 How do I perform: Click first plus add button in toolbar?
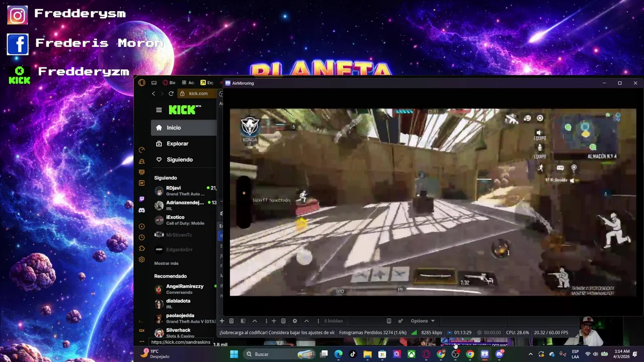click(x=222, y=321)
